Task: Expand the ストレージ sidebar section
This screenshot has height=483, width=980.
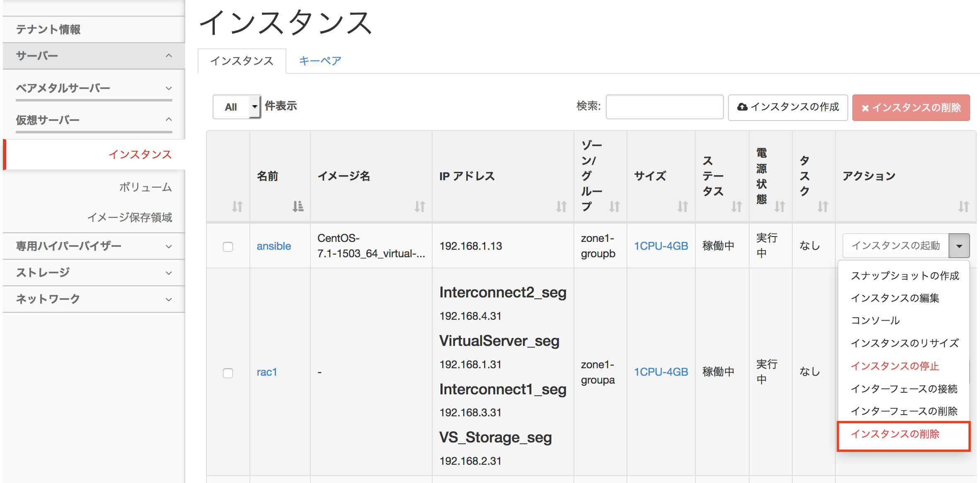Action: click(94, 273)
